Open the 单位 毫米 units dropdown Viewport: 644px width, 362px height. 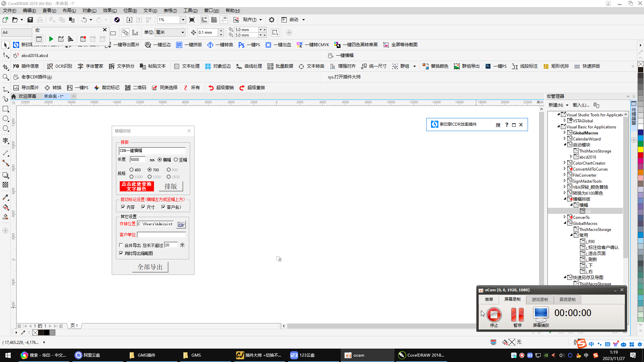tap(182, 33)
